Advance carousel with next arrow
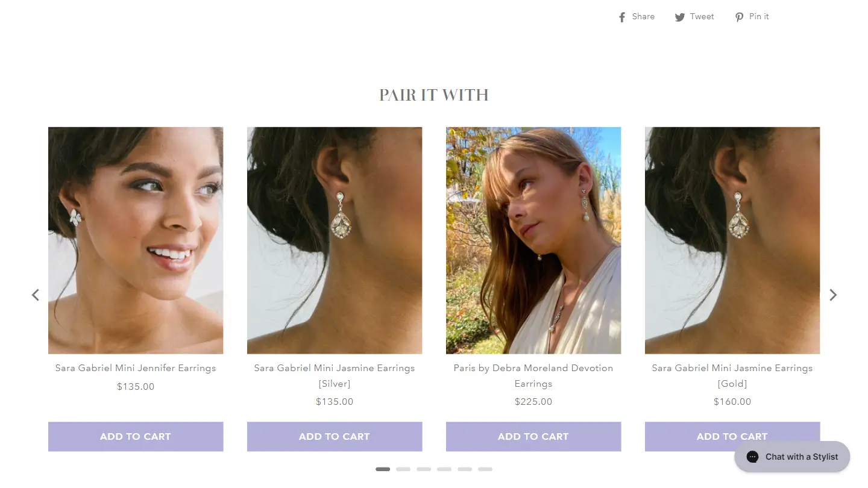Image resolution: width=868 pixels, height=488 pixels. click(x=833, y=295)
